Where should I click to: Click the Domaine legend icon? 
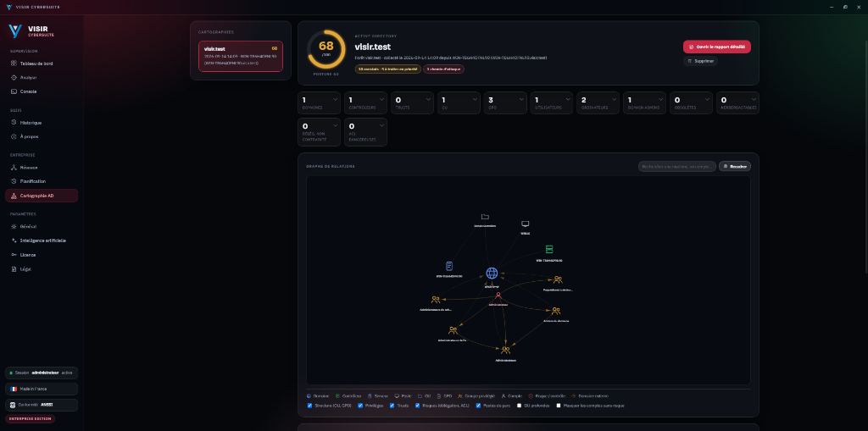coord(309,396)
